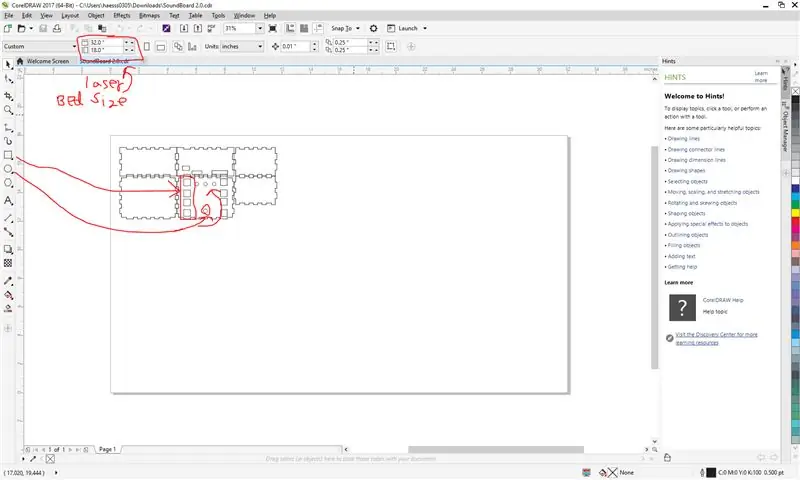Select the Shape tool in toolbox
Viewport: 800px width, 480px height.
[8, 80]
